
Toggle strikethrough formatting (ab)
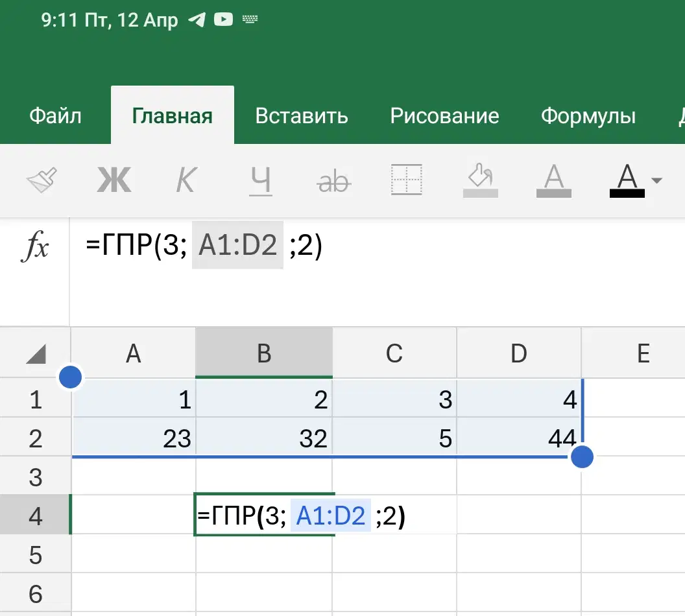[334, 182]
